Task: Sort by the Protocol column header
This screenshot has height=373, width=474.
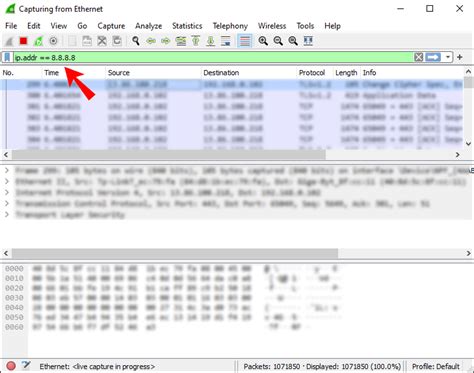Action: [315, 73]
